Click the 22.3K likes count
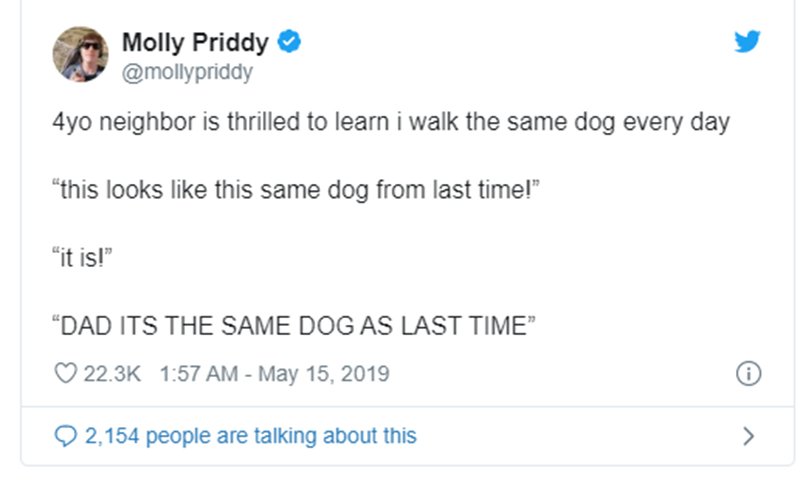The height and width of the screenshot is (502, 800). click(x=112, y=373)
